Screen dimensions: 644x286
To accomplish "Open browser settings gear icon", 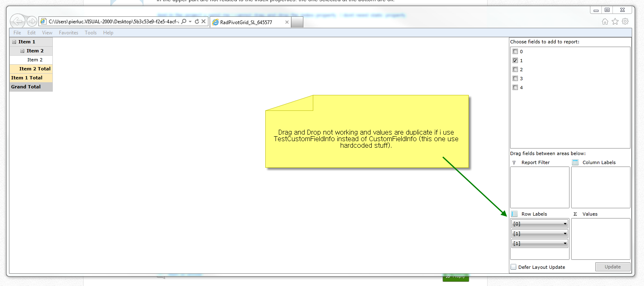I will coord(625,21).
